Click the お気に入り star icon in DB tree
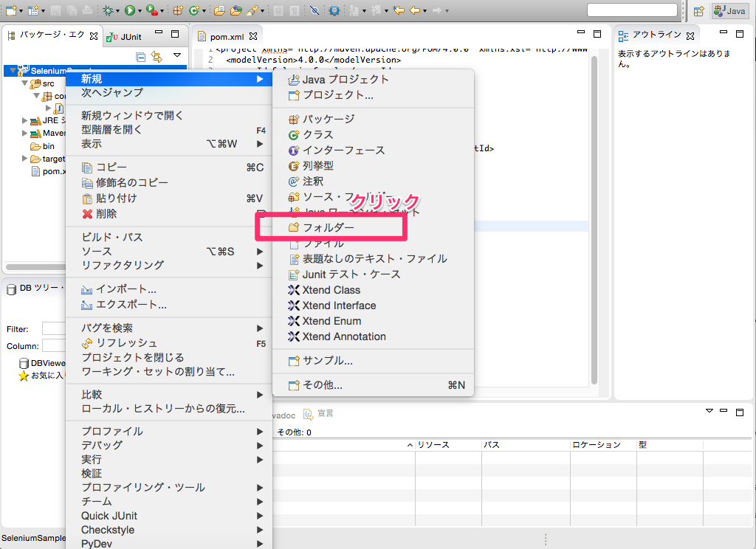The image size is (756, 549). tap(24, 376)
